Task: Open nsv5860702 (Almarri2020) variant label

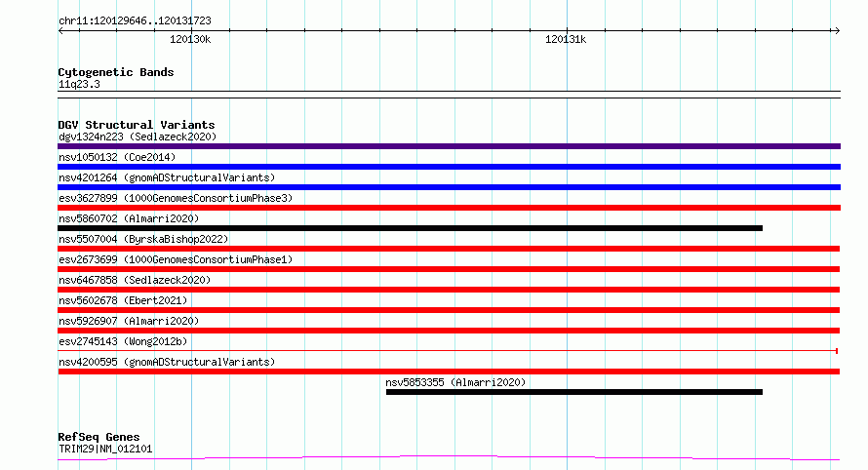Action: [129, 218]
